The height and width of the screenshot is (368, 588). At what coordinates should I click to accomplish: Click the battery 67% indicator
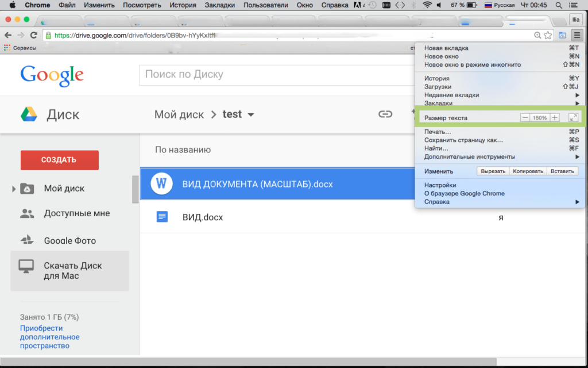464,5
